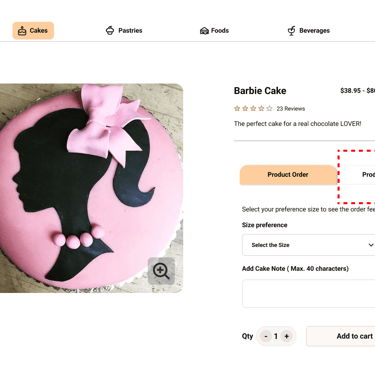This screenshot has height=366, width=375.
Task: Click the fifth empty rating star
Action: tap(269, 108)
